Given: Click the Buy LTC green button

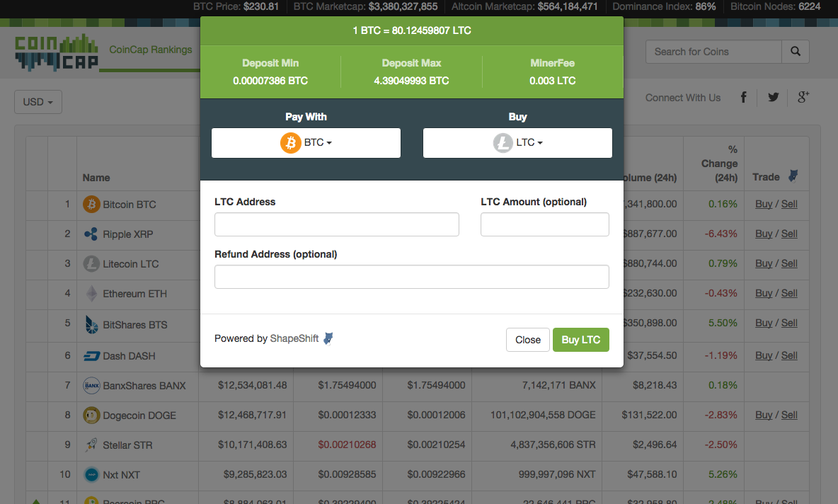Looking at the screenshot, I should point(581,340).
